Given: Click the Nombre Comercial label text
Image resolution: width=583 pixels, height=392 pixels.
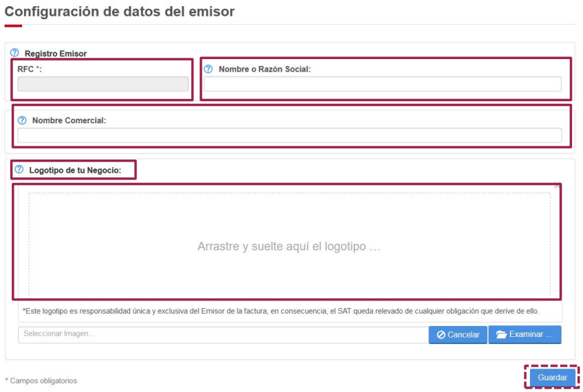Looking at the screenshot, I should pyautogui.click(x=69, y=120).
